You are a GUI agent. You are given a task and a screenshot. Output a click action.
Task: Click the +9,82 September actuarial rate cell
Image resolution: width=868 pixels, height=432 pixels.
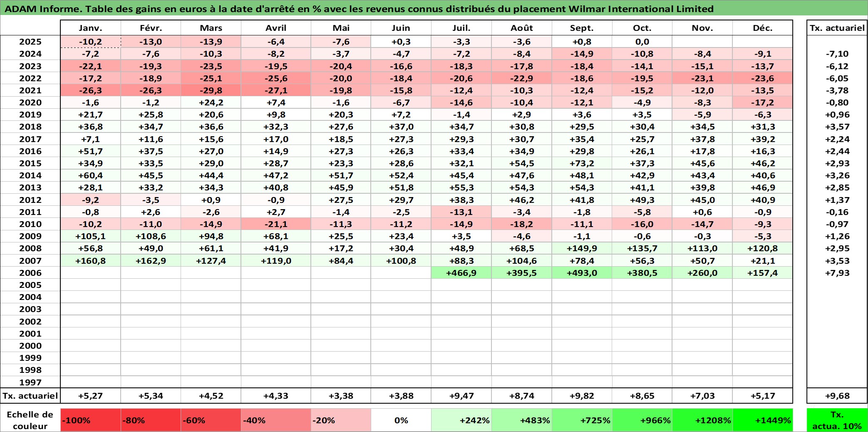582,396
